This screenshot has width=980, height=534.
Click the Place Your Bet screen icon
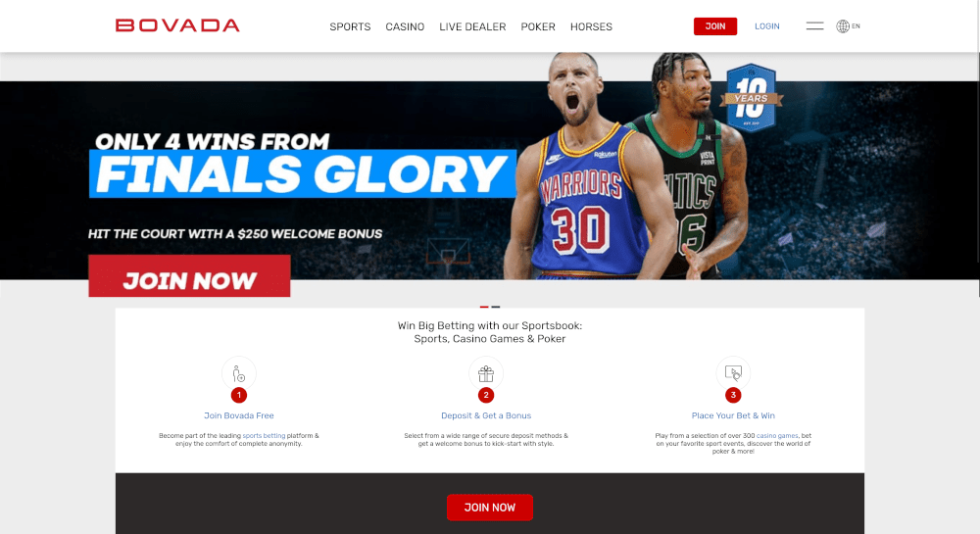point(733,373)
